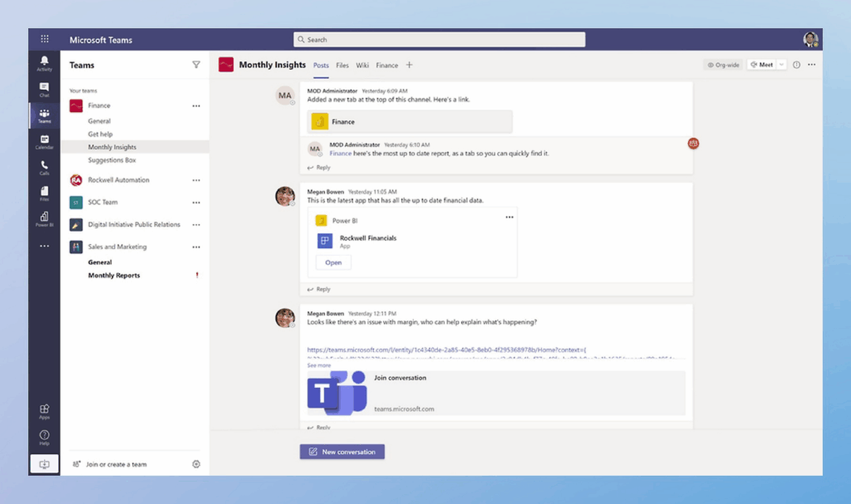Open the Apps store icon
This screenshot has height=504, width=851.
click(44, 411)
